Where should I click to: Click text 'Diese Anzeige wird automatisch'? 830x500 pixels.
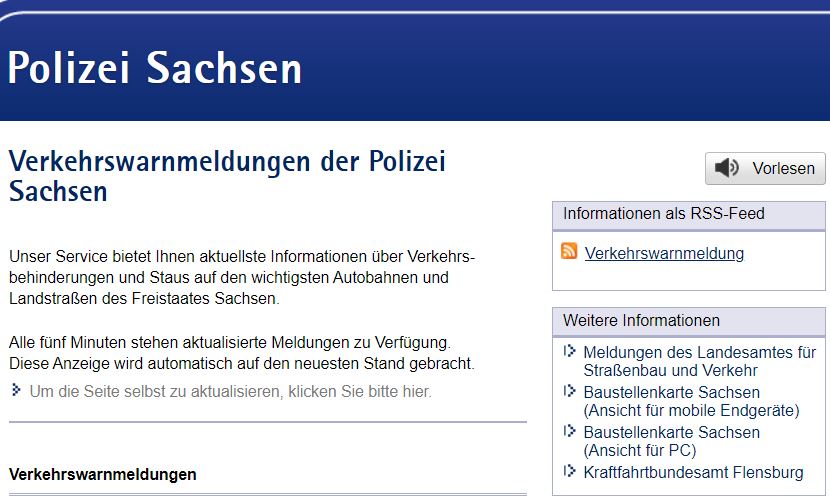click(241, 363)
